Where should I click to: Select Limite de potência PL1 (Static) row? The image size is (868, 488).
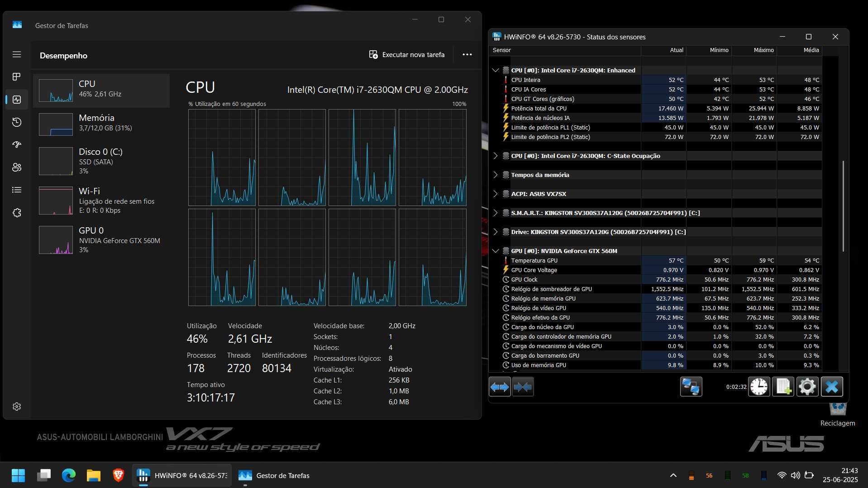[x=655, y=127]
